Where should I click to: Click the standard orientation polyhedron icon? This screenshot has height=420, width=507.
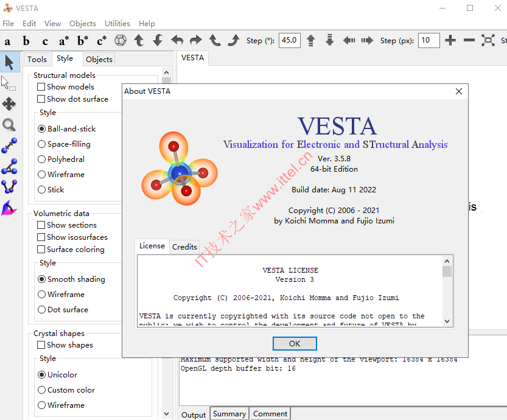(121, 41)
